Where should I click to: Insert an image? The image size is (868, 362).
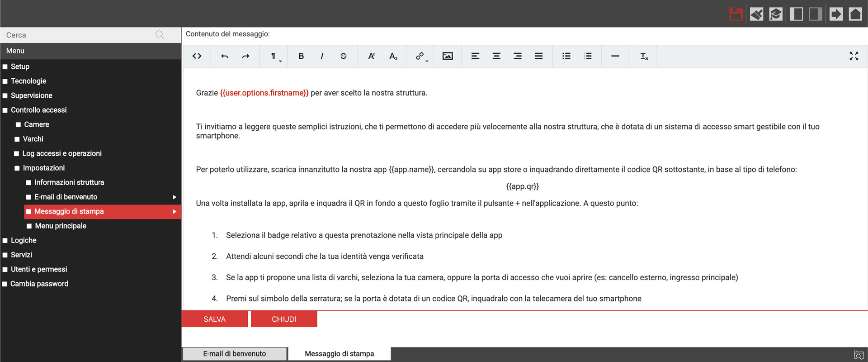[x=448, y=56]
